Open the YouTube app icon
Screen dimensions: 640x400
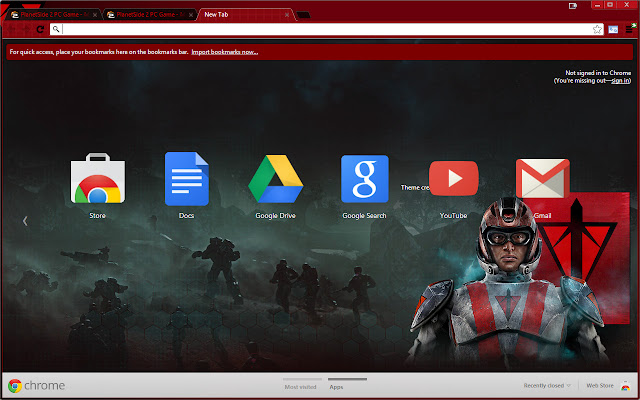coord(453,178)
